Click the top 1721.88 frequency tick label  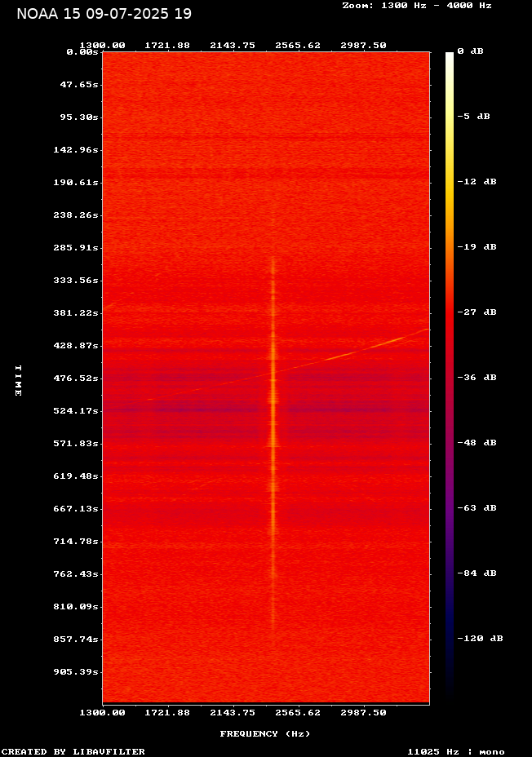point(167,46)
